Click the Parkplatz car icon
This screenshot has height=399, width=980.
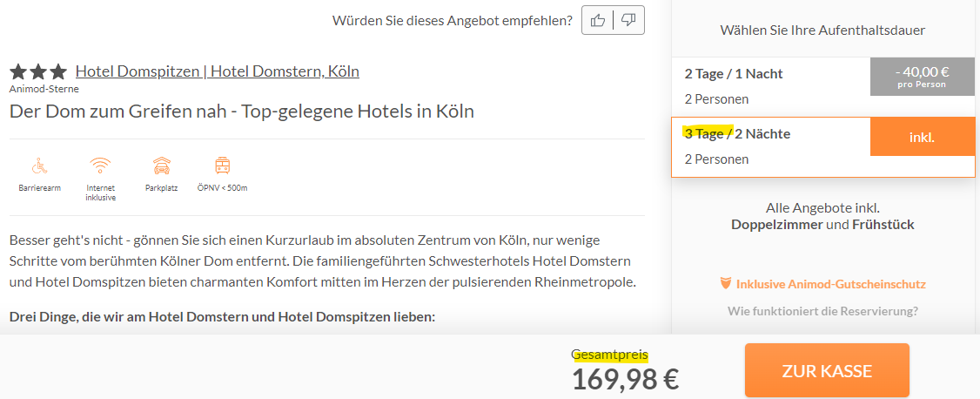pos(161,166)
